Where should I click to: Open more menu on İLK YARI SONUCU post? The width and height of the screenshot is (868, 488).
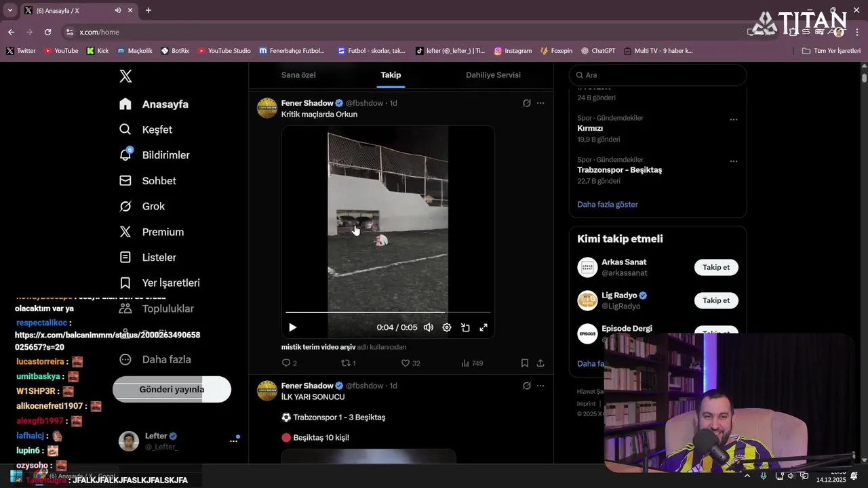point(540,386)
